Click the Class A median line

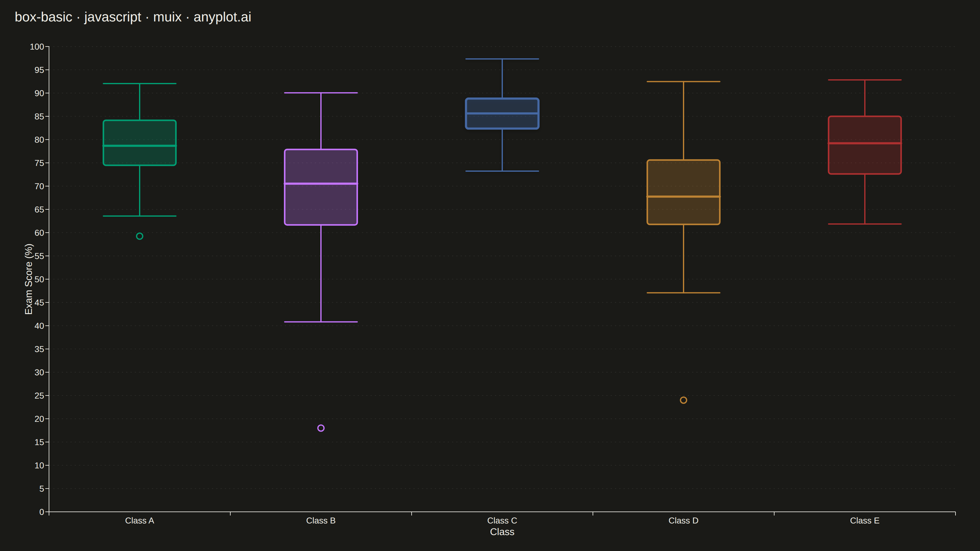(x=140, y=146)
